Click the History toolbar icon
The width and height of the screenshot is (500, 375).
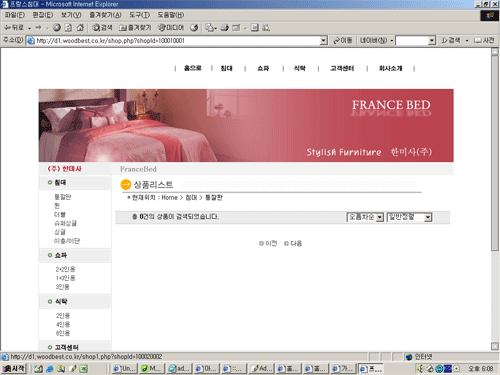pos(194,28)
